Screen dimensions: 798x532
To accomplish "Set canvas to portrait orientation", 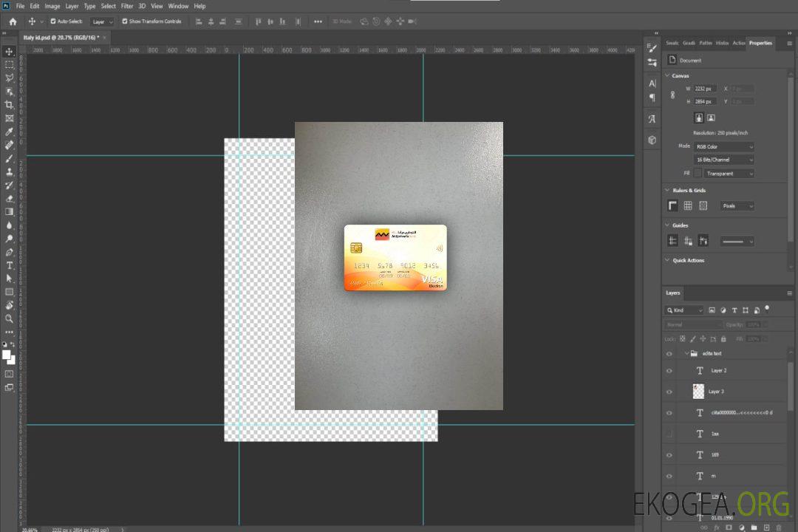I will click(699, 117).
